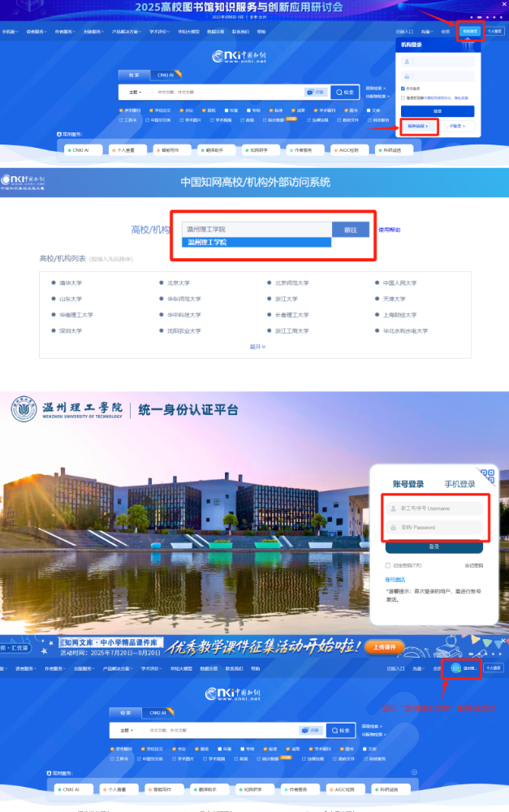Tick the 记住密码(7天) checkbox

pos(388,565)
